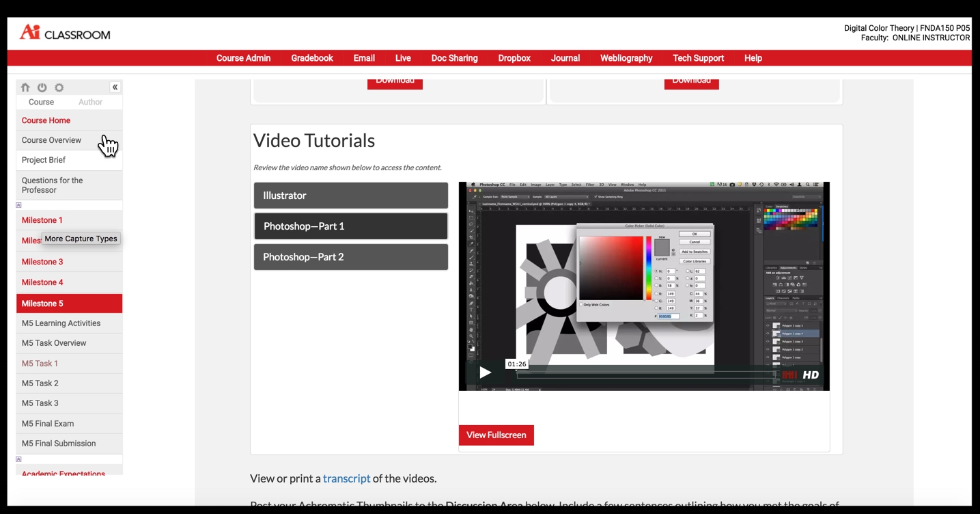Open Project Brief in sidebar
Viewport: 980px width, 514px height.
tap(69, 160)
